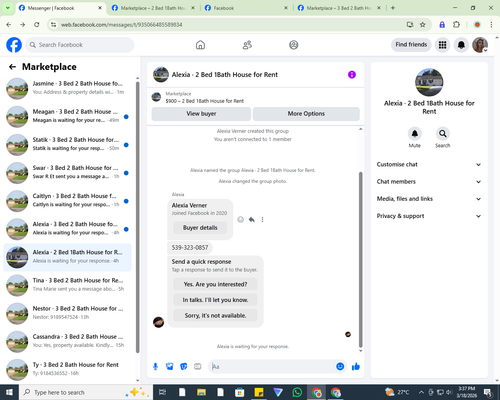Switch to Marketplace – 2 Bed 1Bath tab
The height and width of the screenshot is (400, 500).
pos(153,8)
